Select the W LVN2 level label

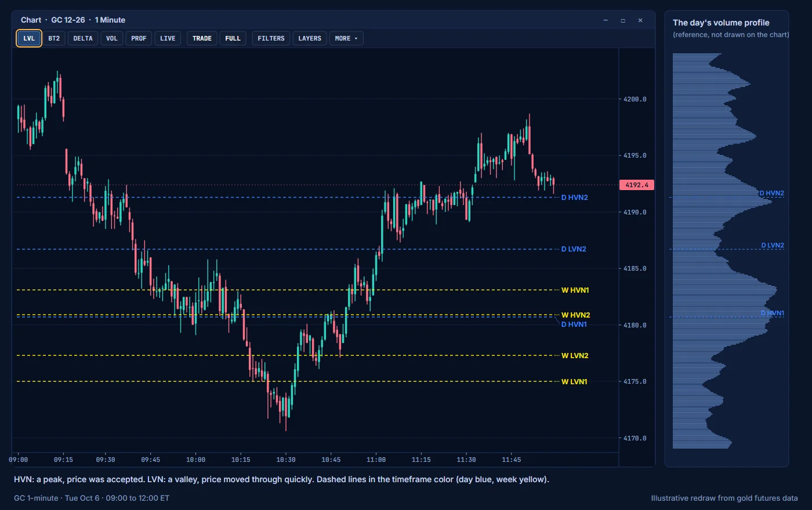pos(575,356)
